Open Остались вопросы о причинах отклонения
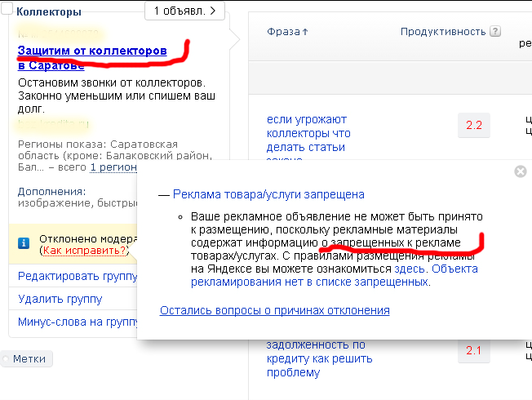This screenshot has height=400, width=532. 274,310
